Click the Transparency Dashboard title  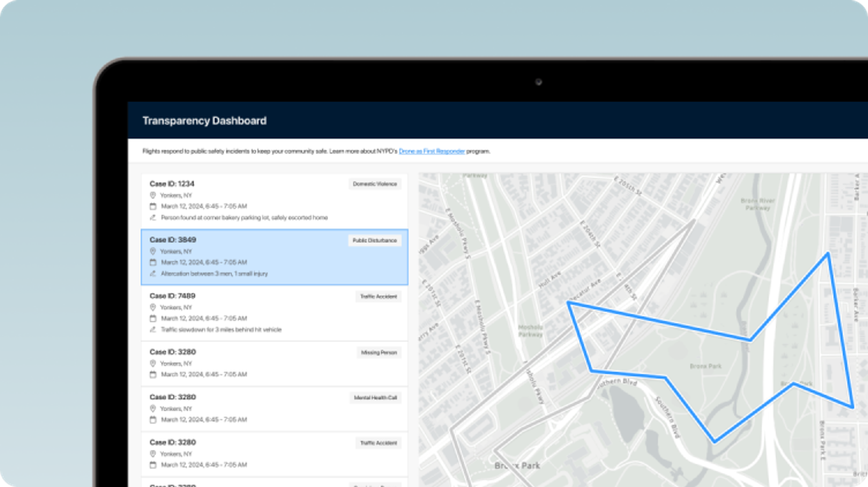(205, 121)
